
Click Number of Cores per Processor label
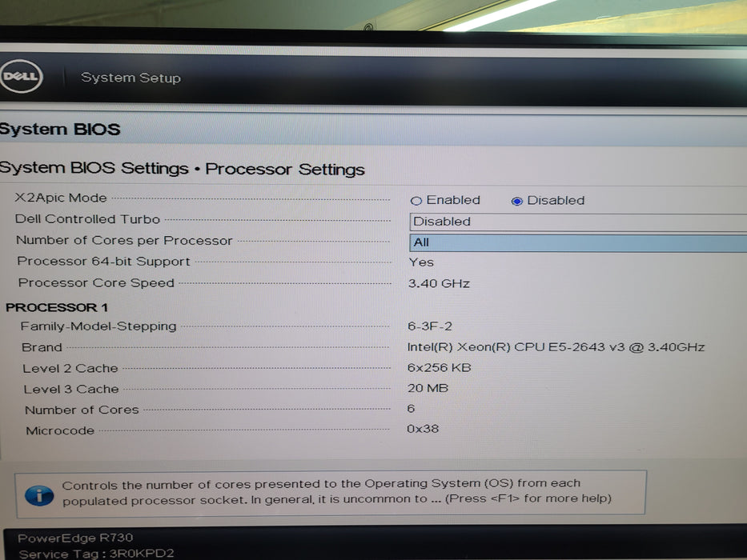pyautogui.click(x=124, y=240)
